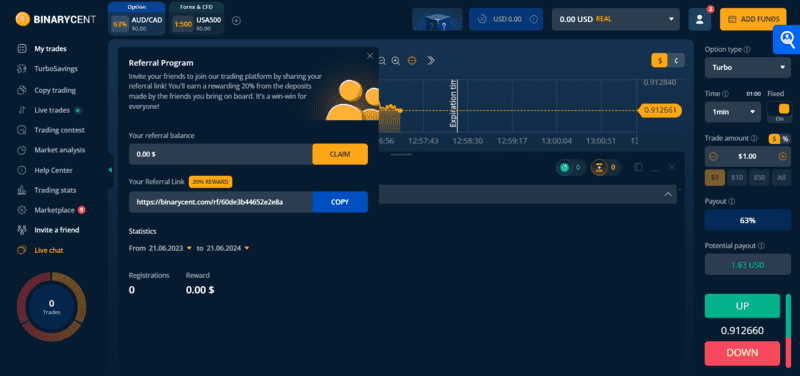Click the referral link text field
The height and width of the screenshot is (376, 800).
(x=220, y=202)
